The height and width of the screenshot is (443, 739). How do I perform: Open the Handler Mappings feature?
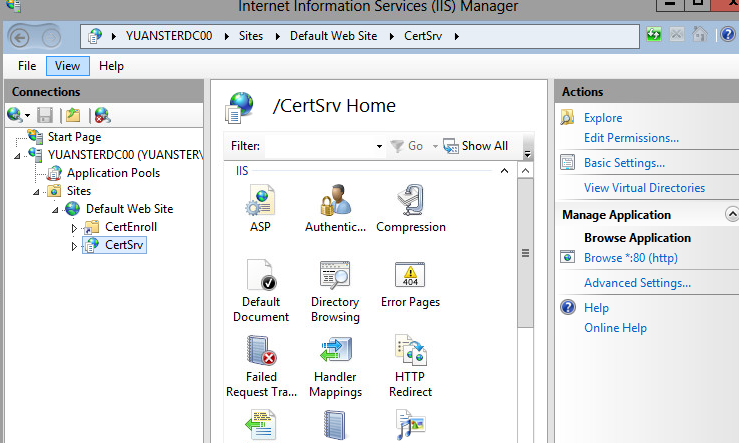tap(335, 366)
